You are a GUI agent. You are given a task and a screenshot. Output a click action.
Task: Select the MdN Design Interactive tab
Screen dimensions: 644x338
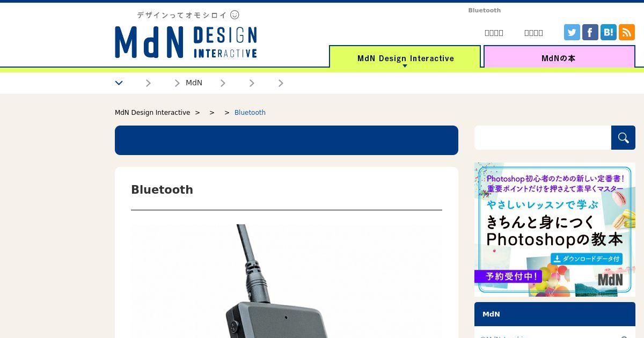[405, 57]
